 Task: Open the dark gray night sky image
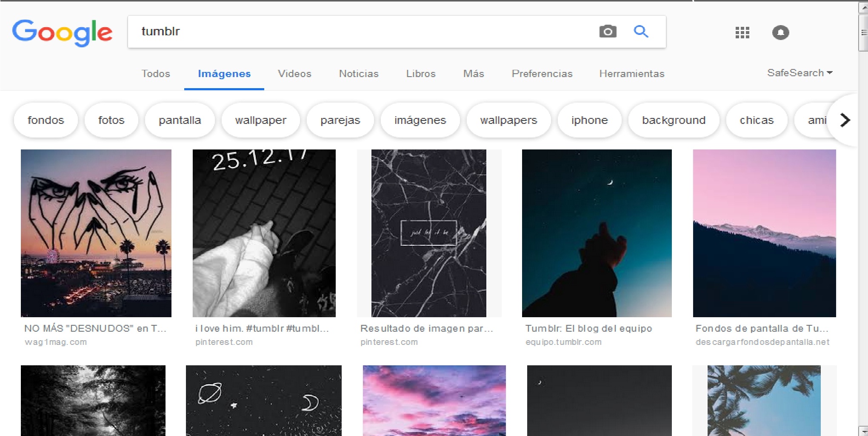600,400
